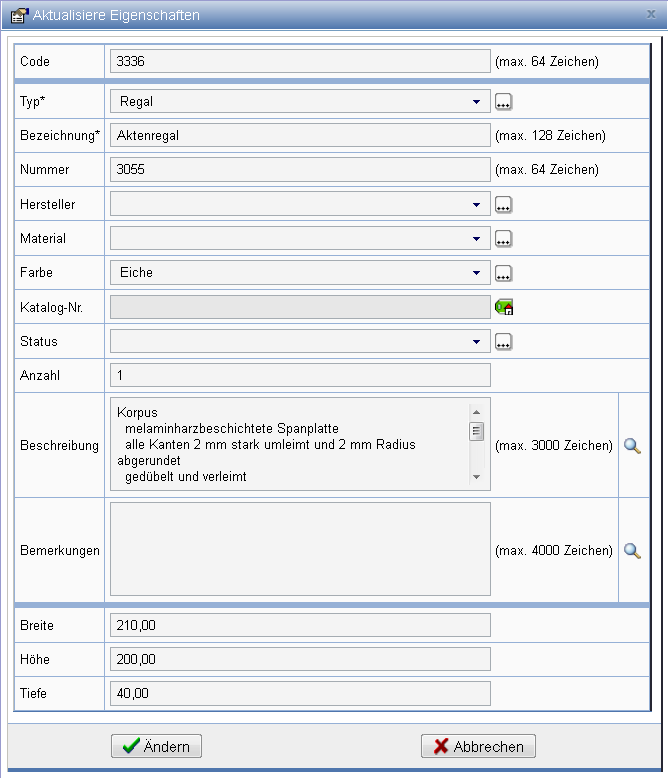Expand the Material dropdown
This screenshot has width=668, height=778.
coord(476,239)
